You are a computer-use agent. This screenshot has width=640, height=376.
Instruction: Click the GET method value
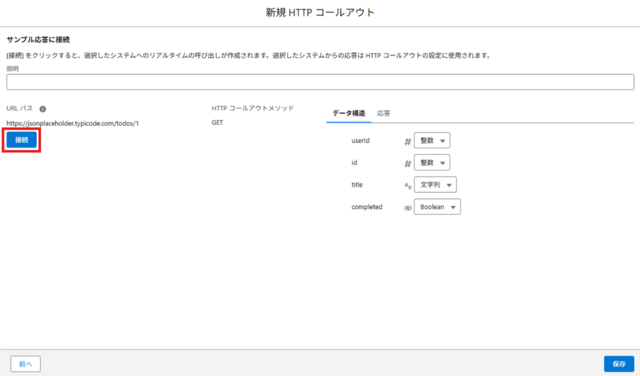point(217,122)
